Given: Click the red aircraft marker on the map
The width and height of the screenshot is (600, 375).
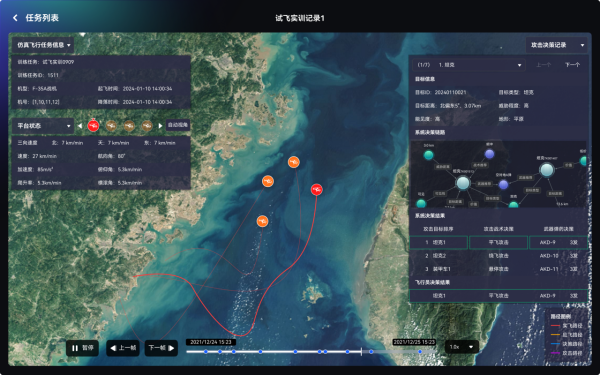Looking at the screenshot, I should pos(316,189).
